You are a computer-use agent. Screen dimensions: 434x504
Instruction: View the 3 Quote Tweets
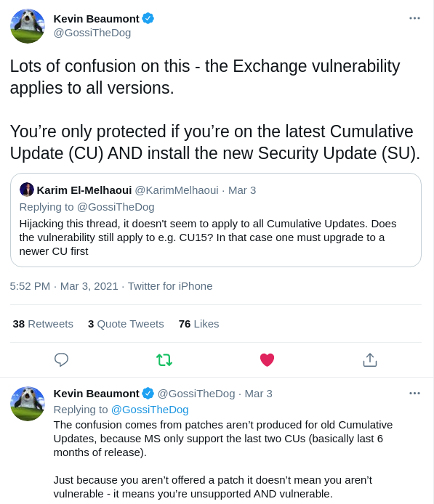point(126,324)
